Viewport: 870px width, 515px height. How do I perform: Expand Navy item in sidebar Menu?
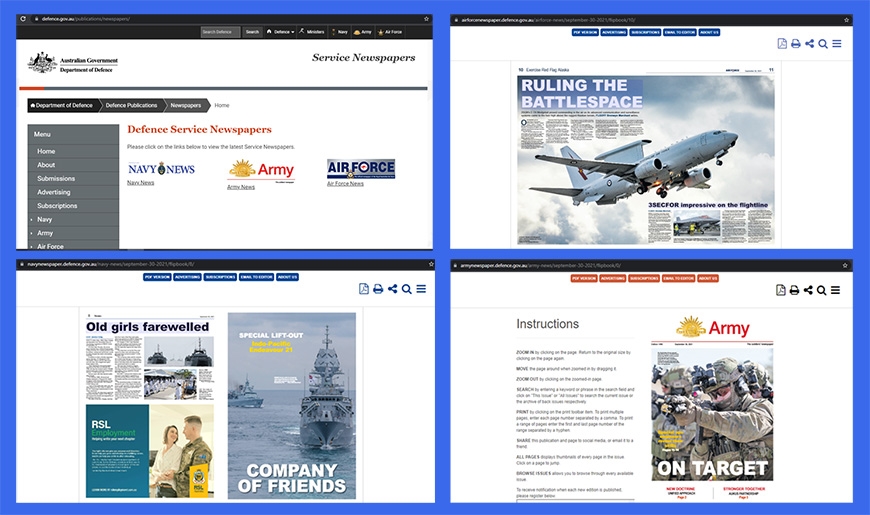[x=73, y=219]
